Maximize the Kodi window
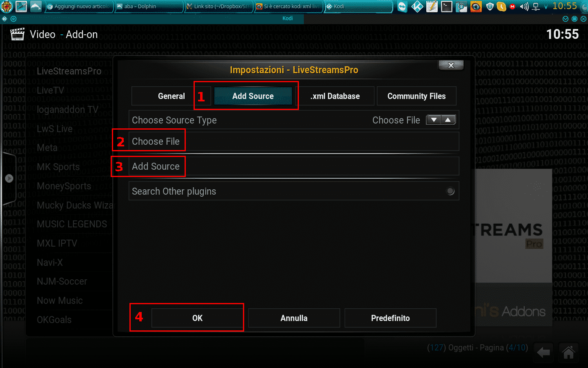Screen dimensions: 588x368 tap(575, 19)
